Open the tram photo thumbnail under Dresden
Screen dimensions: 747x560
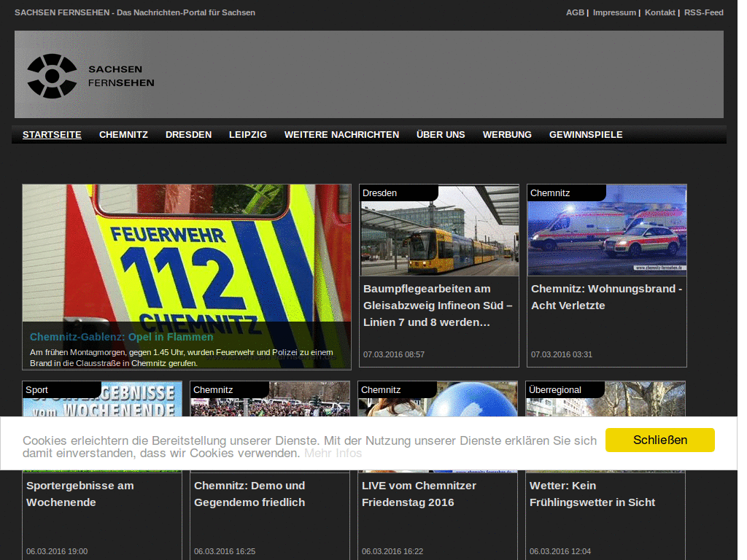tap(439, 231)
